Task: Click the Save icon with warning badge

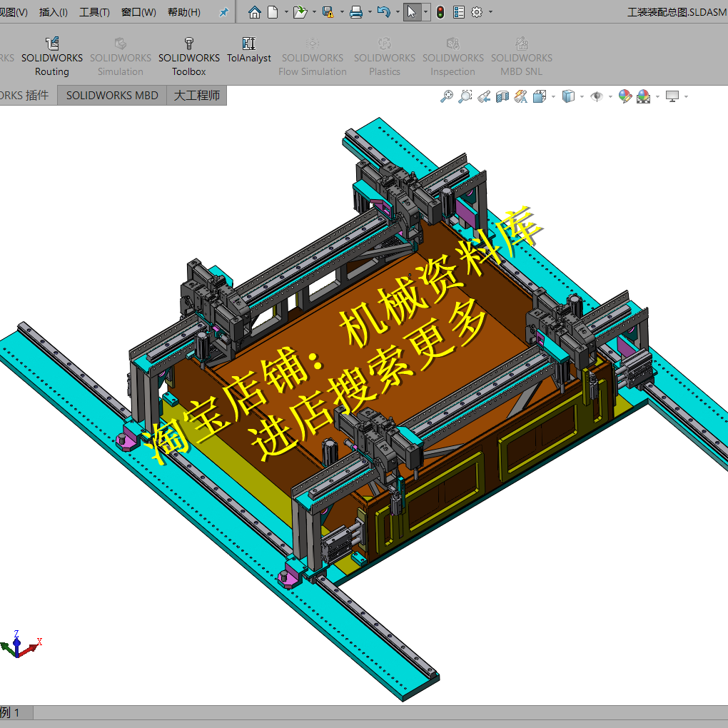Action: (327, 11)
